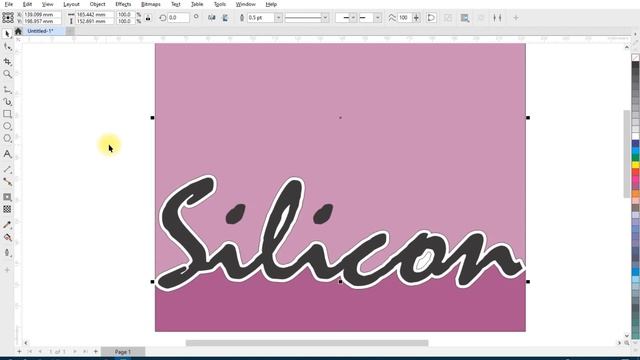This screenshot has width=640, height=360.
Task: Click the object origin reference grid
Action: tap(8, 18)
